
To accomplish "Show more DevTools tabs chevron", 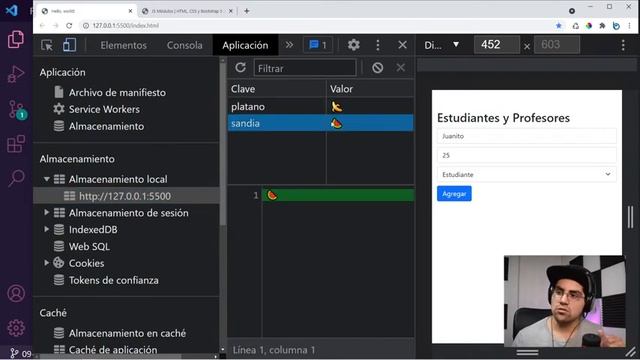I will [x=289, y=45].
